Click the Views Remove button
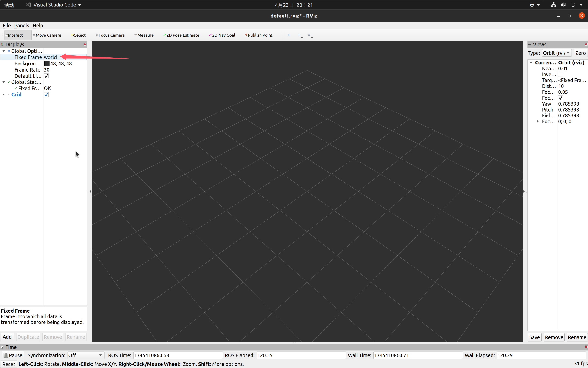 point(554,337)
